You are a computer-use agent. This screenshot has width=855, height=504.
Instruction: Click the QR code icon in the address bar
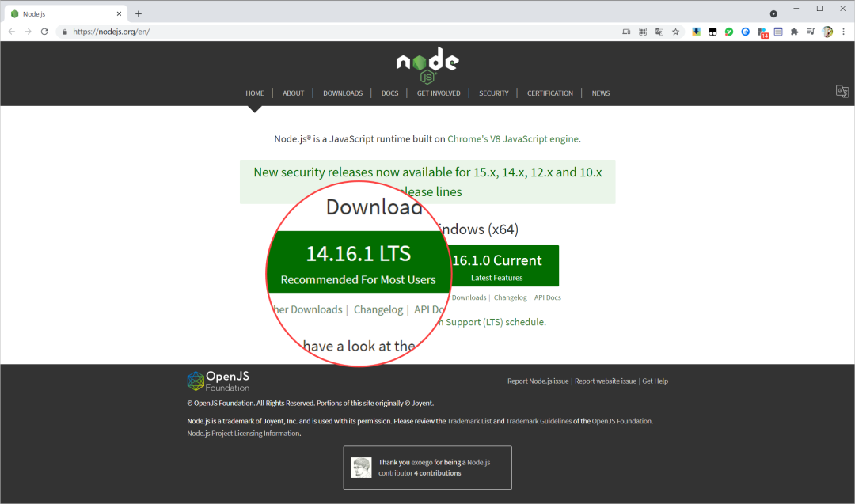[x=643, y=32]
